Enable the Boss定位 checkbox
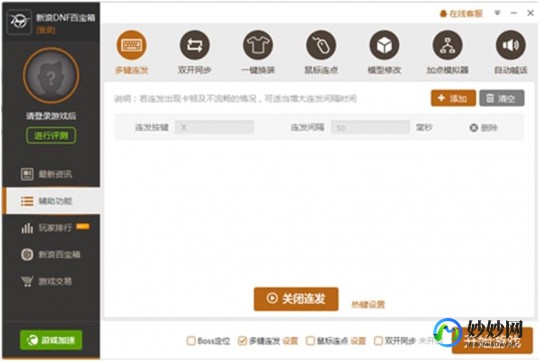This screenshot has width=540, height=361. tap(191, 341)
